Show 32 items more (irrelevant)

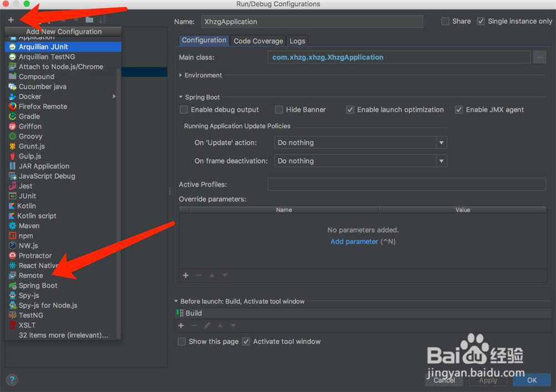(63, 335)
